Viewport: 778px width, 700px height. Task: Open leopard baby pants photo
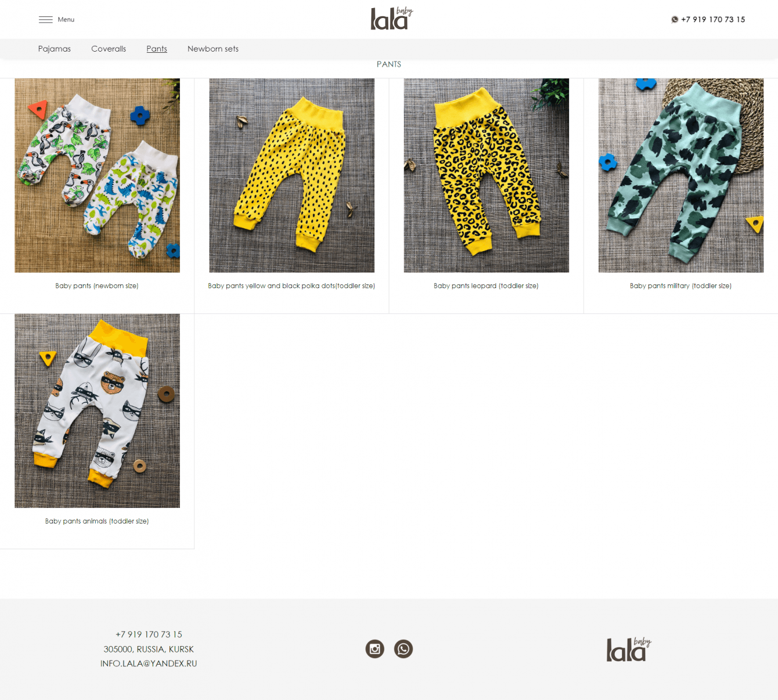487,175
